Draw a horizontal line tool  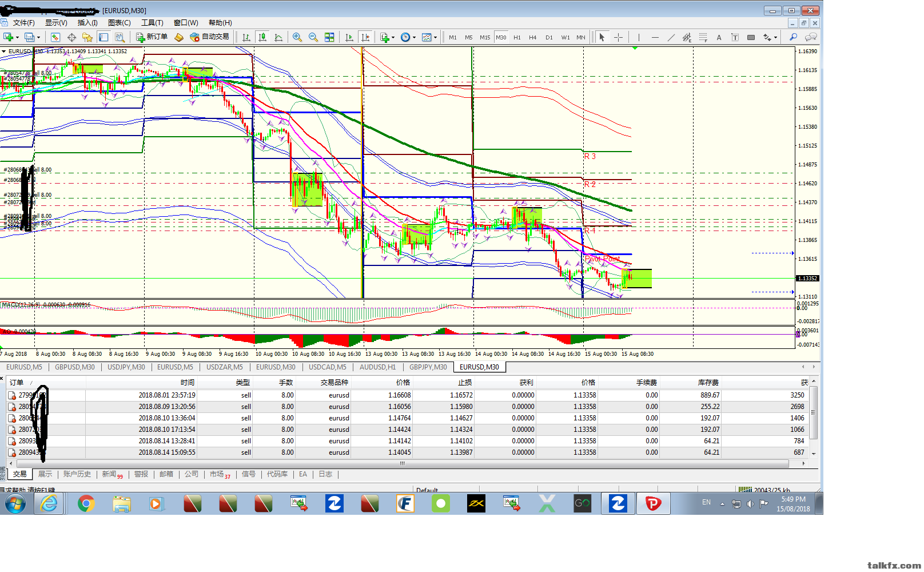[655, 37]
